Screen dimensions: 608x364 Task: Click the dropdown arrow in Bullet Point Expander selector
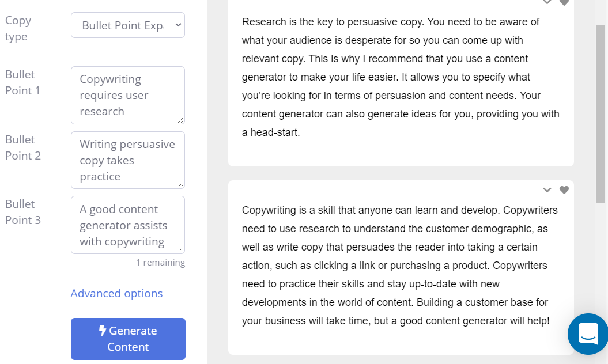177,25
